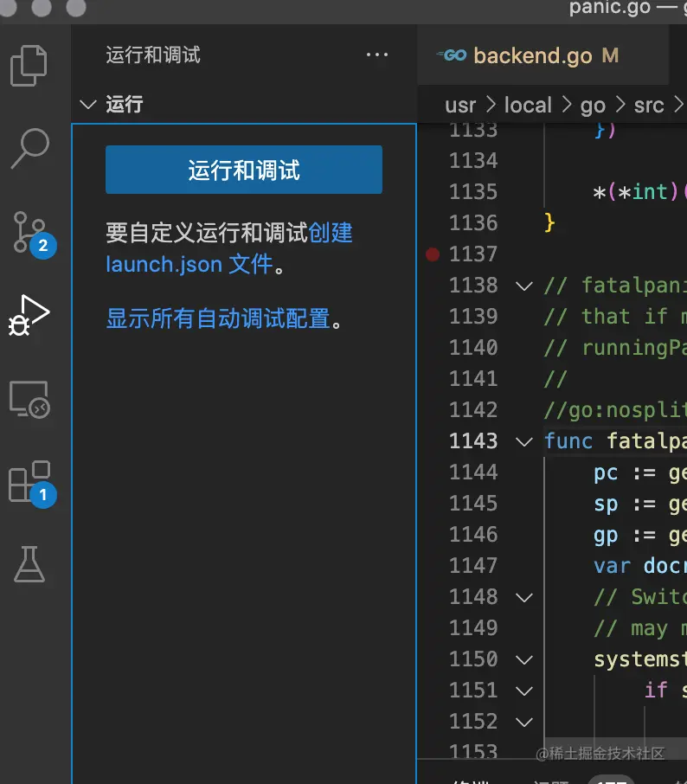The image size is (687, 784).
Task: Open Source Control view with 2 changes
Action: pyautogui.click(x=33, y=235)
